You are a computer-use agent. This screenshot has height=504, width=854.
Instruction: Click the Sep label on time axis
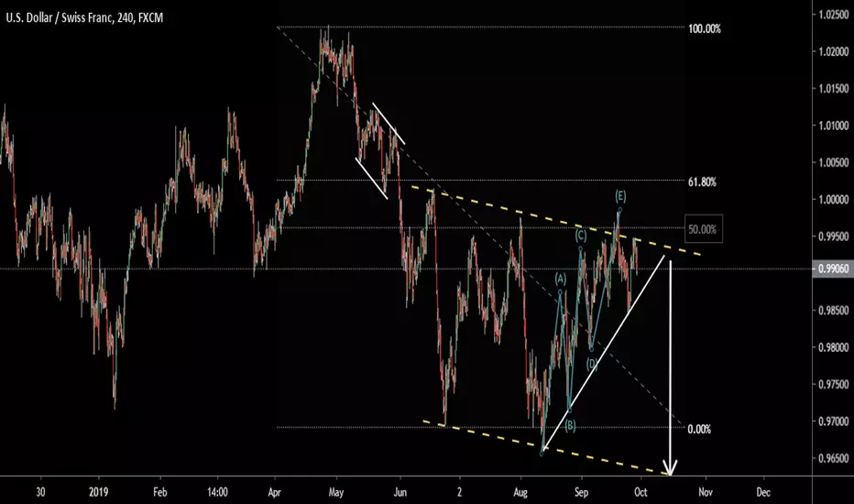coord(582,493)
